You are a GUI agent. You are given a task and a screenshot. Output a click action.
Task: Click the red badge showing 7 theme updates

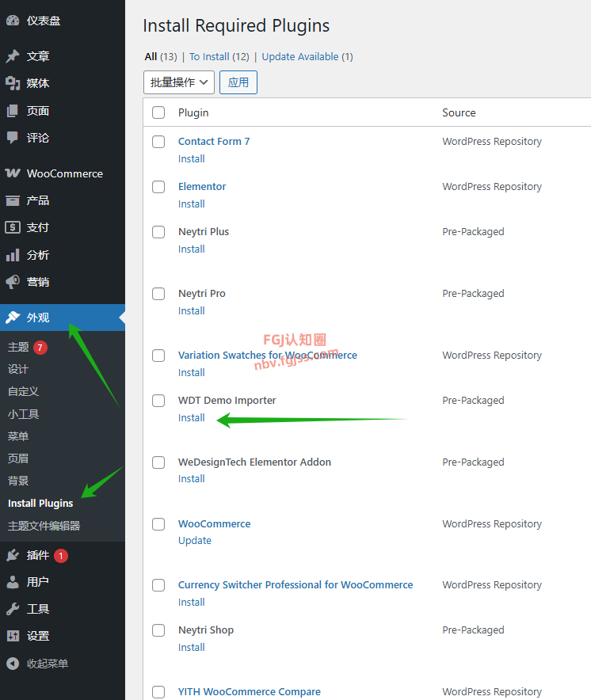click(x=40, y=348)
